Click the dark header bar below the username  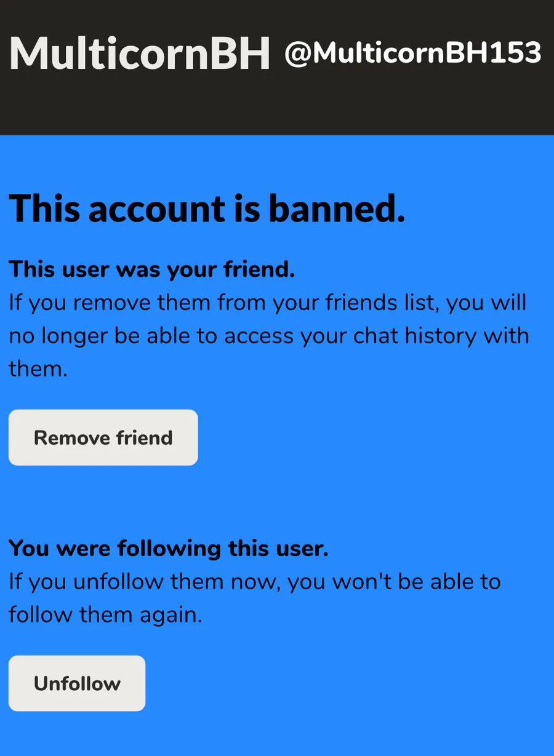(277, 111)
